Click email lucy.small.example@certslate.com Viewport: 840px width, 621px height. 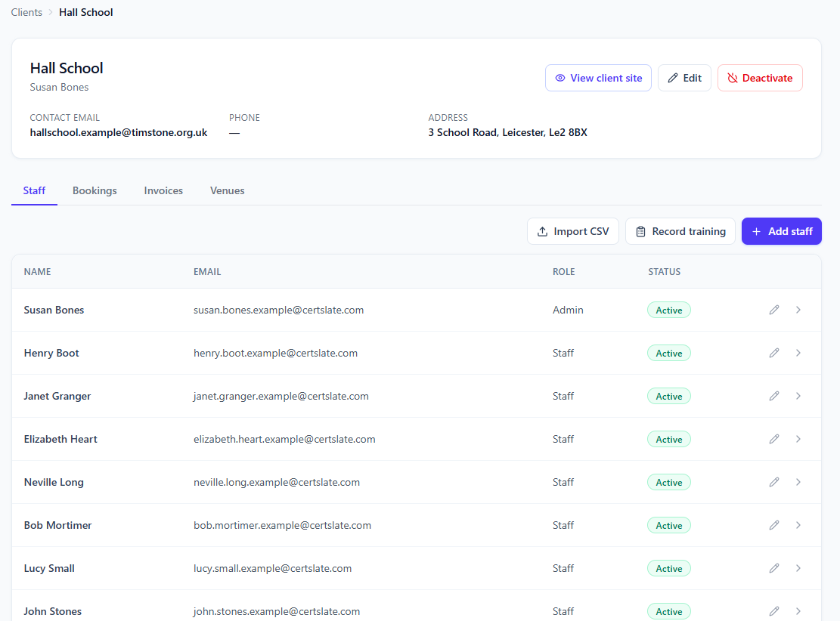(273, 569)
